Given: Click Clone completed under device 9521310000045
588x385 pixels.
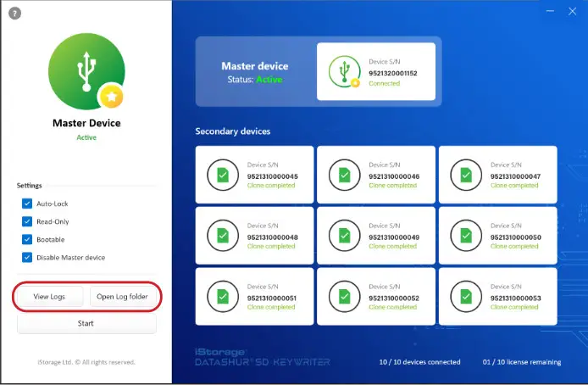Looking at the screenshot, I should tap(271, 186).
